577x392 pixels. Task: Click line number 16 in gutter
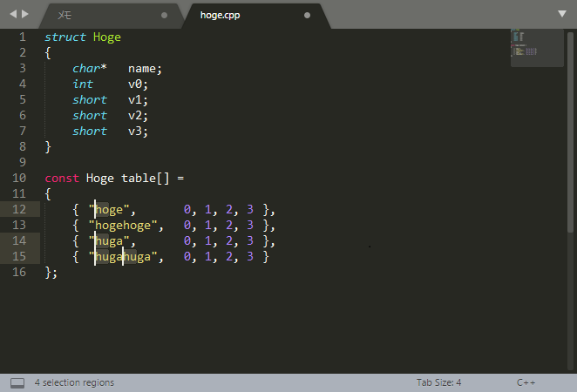click(19, 272)
